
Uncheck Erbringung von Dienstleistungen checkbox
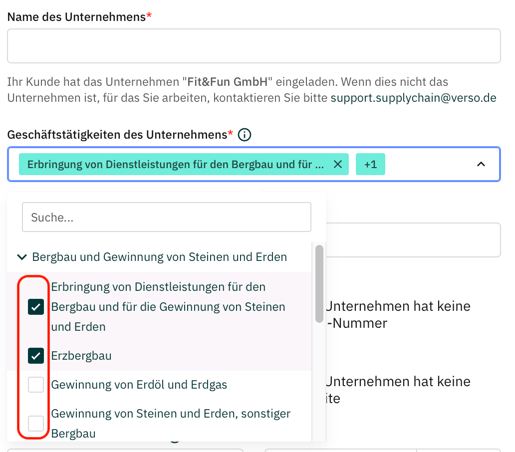point(36,307)
